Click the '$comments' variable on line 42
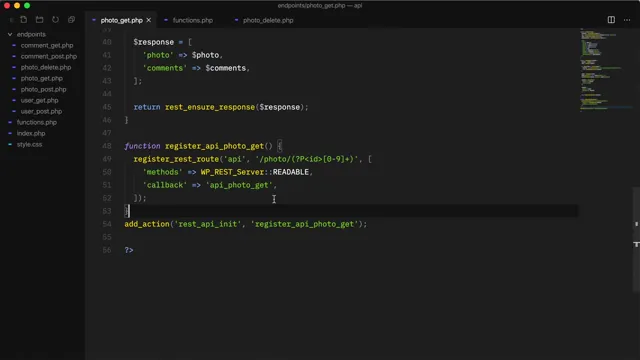Image resolution: width=640 pixels, height=360 pixels. 226,68
